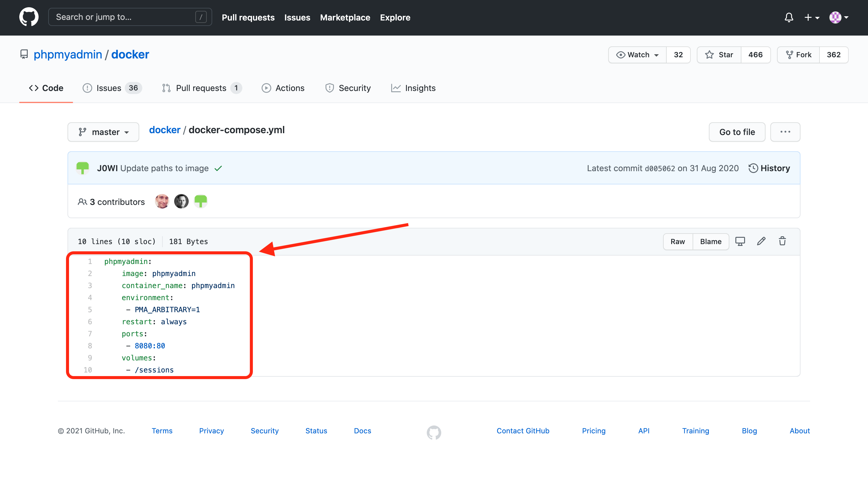View commit History link

(769, 168)
